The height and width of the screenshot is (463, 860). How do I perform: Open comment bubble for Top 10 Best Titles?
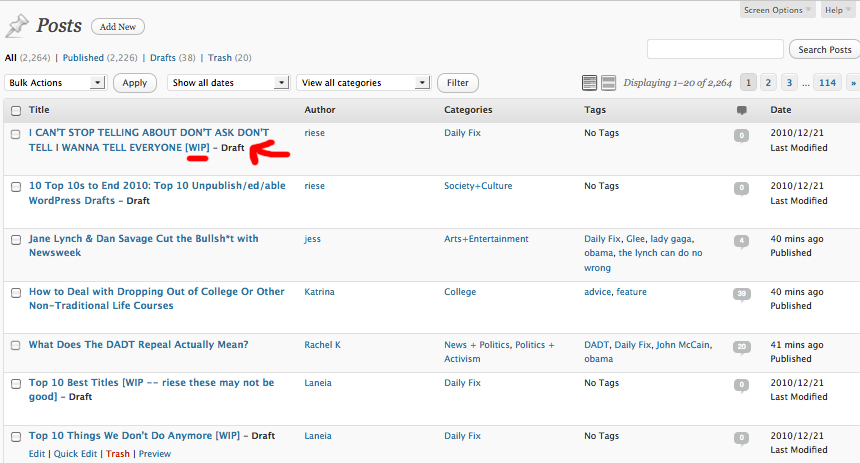(741, 385)
